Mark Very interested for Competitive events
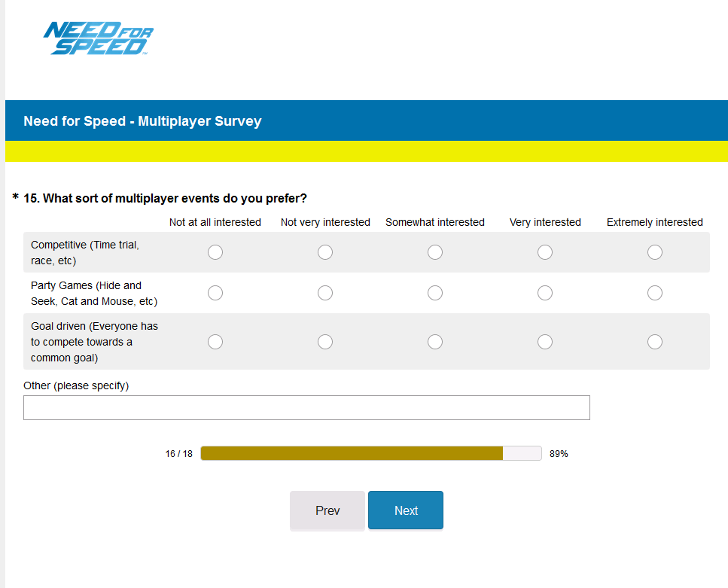This screenshot has height=588, width=728. pyautogui.click(x=545, y=252)
